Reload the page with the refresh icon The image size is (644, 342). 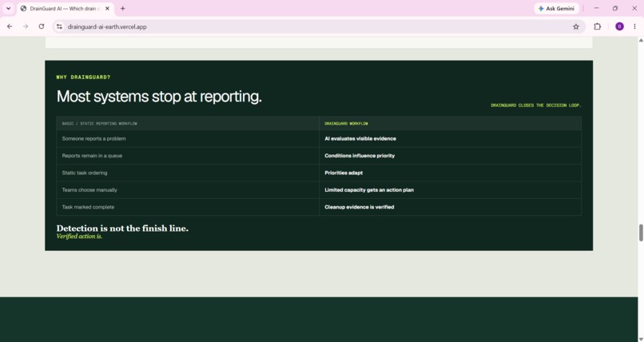point(42,26)
